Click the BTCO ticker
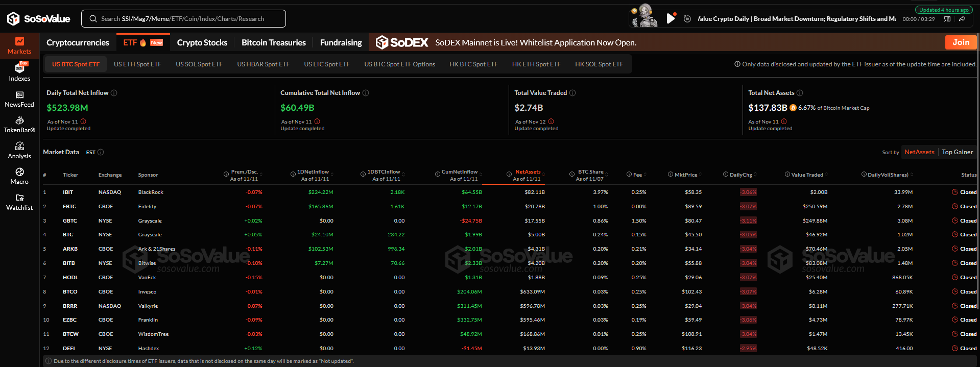Viewport: 980px width, 367px height. coord(70,291)
